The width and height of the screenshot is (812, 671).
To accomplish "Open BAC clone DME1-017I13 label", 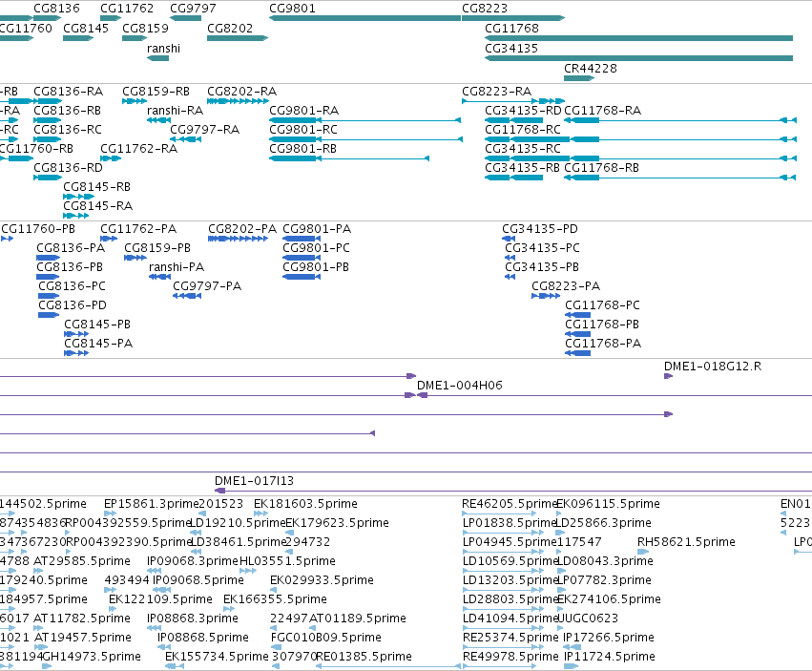I will coord(254,481).
